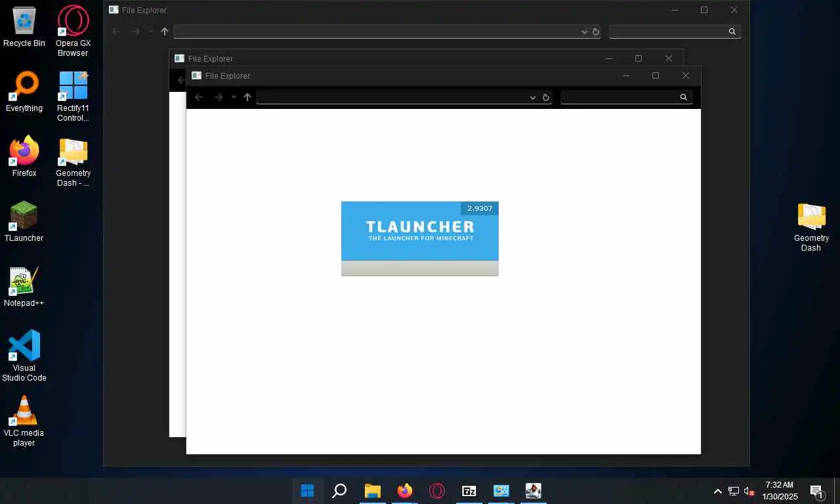Minimize the middle File Explorer window
This screenshot has width=840, height=504.
[x=608, y=58]
